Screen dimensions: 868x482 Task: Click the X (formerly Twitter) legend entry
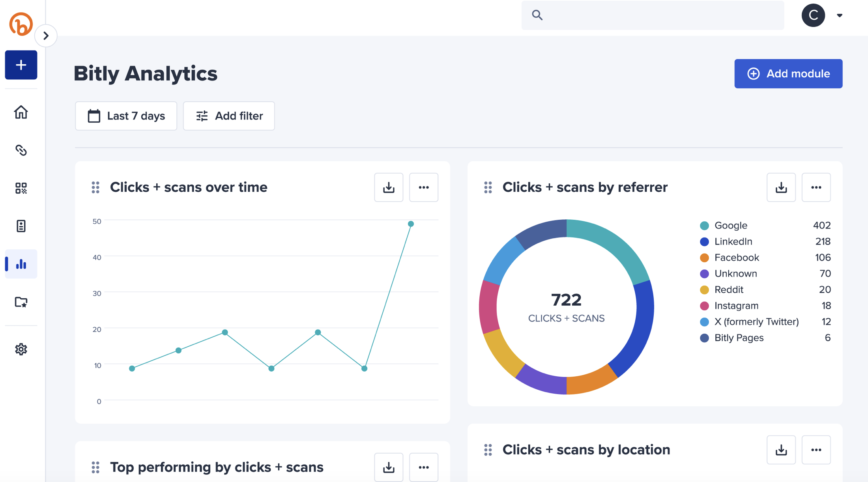pos(765,322)
